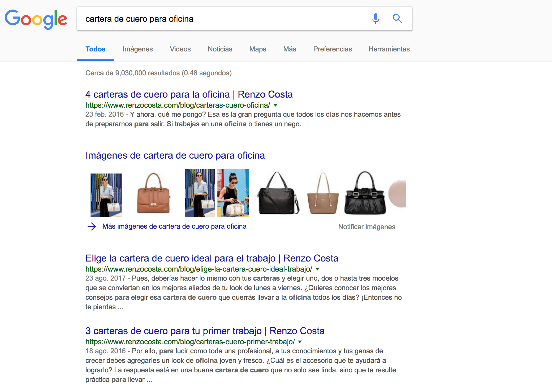Viewport: 552px width, 392px height.
Task: Click the elige-la-cartera-cuero-ideal-trabajo URL text
Action: (x=199, y=269)
